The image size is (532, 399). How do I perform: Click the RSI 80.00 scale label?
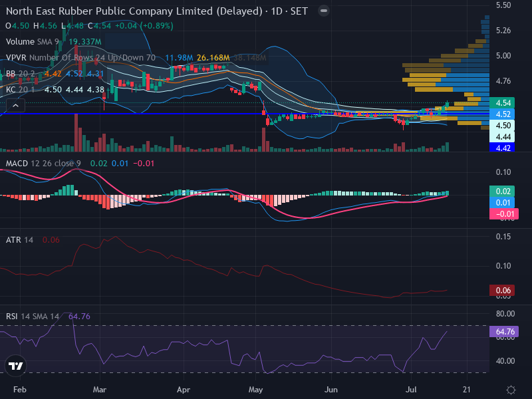coord(505,314)
